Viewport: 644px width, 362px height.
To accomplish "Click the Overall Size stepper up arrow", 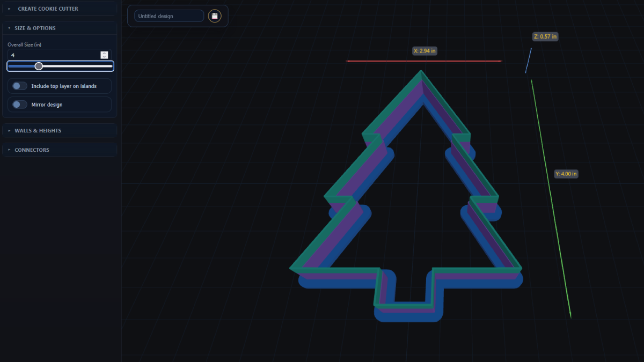I will click(104, 53).
